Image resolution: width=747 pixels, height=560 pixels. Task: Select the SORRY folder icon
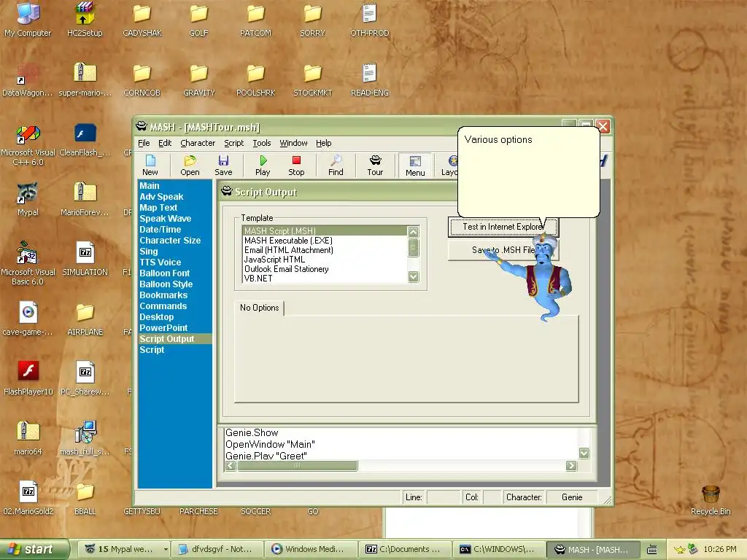point(312,20)
